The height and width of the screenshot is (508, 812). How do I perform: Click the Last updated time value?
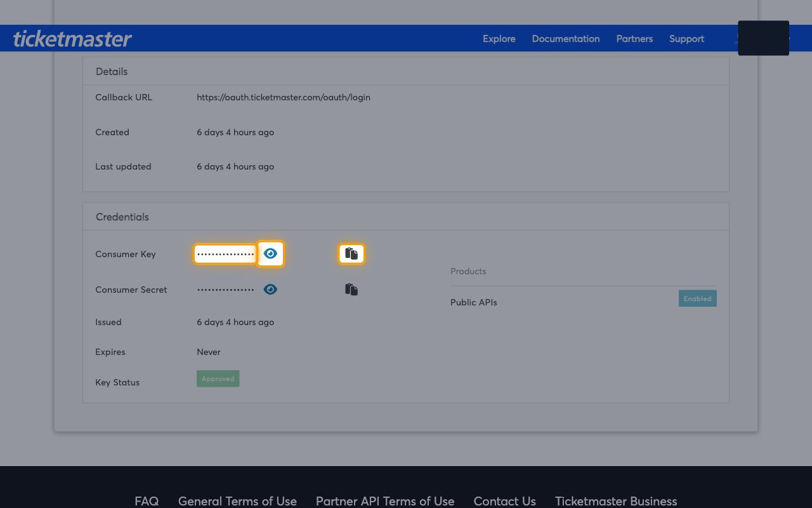point(235,166)
